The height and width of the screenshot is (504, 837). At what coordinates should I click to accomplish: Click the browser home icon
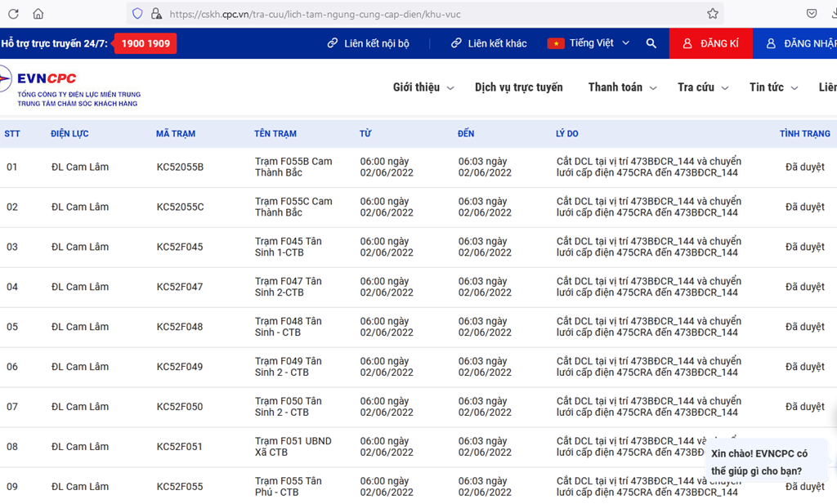38,14
